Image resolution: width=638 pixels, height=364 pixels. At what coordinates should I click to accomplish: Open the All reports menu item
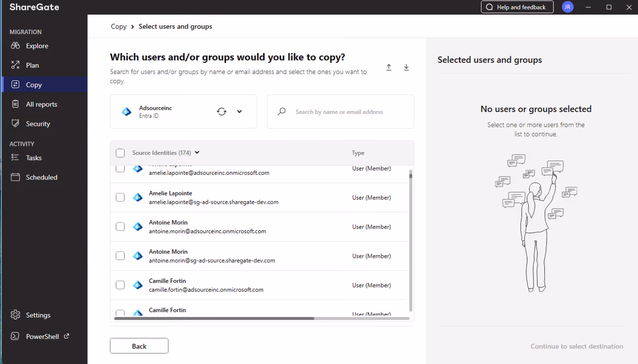(45, 104)
